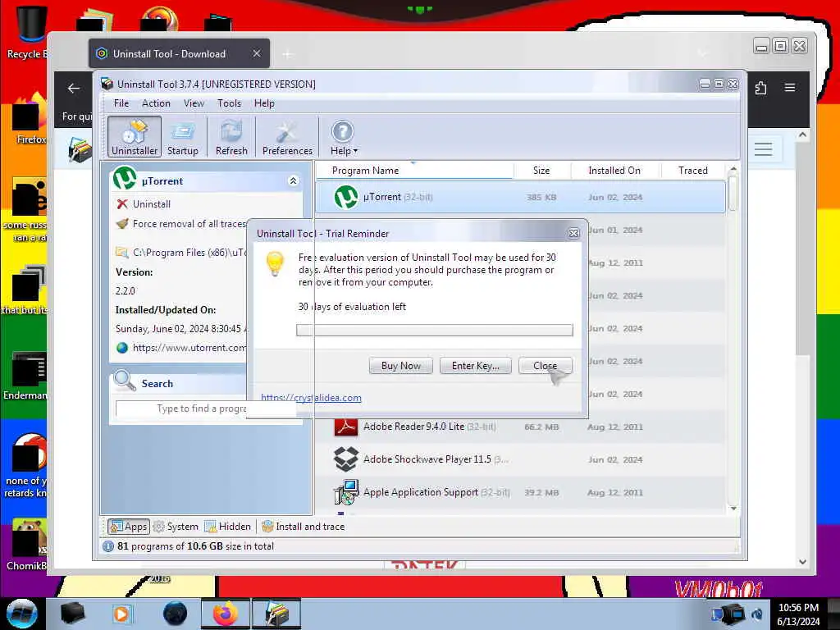
Task: Go back in the browser window
Action: point(74,89)
